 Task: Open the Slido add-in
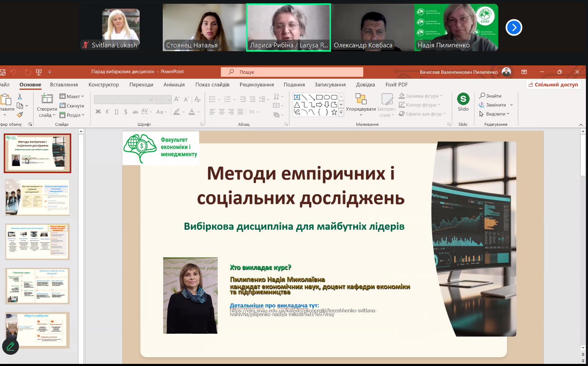tap(463, 102)
